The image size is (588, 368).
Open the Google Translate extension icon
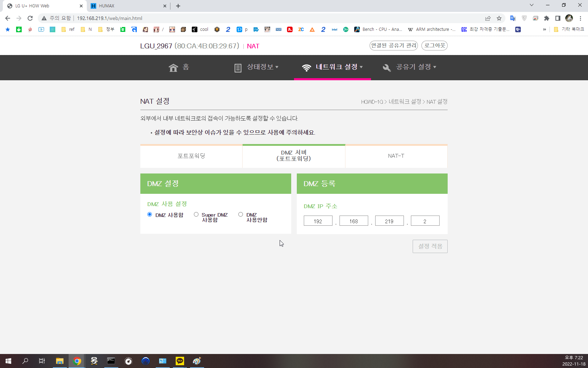tap(513, 18)
